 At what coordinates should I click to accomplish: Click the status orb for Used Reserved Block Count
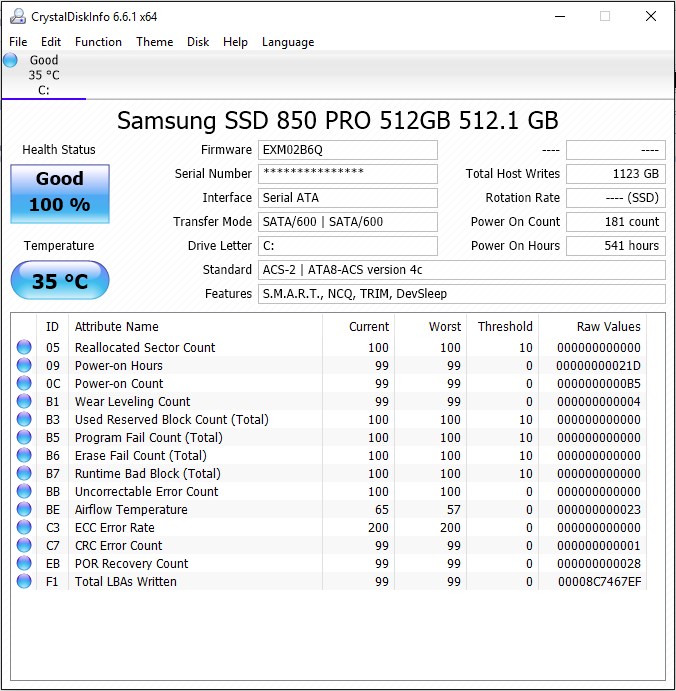coord(24,419)
